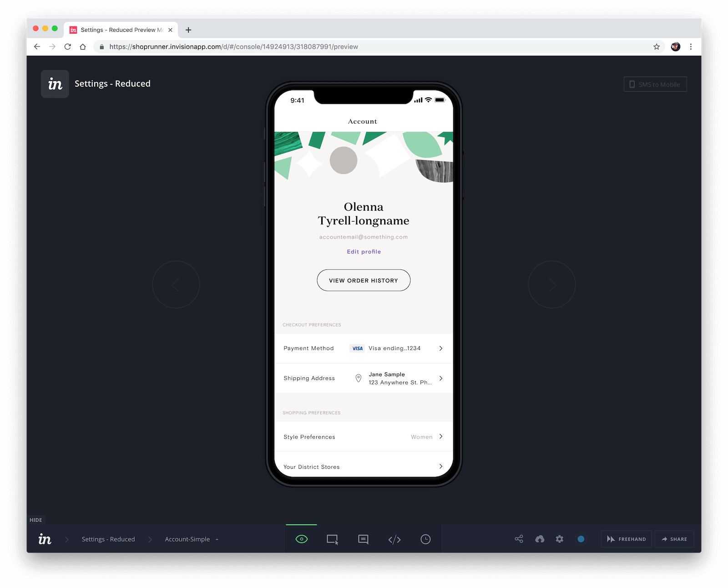This screenshot has width=728, height=588.
Task: Open prototype settings gear icon
Action: coord(560,539)
